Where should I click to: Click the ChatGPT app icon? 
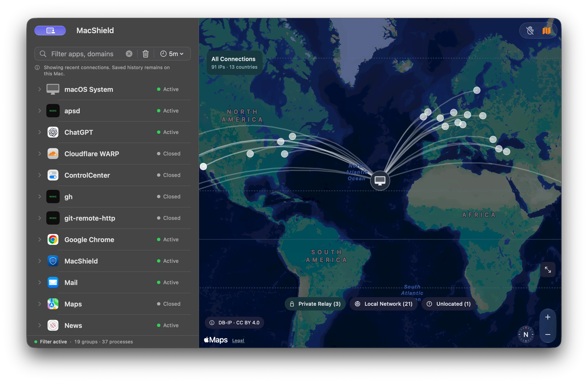[53, 132]
